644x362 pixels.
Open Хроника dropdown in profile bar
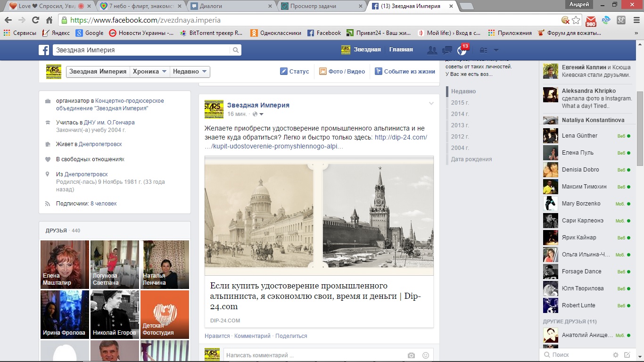tap(150, 72)
